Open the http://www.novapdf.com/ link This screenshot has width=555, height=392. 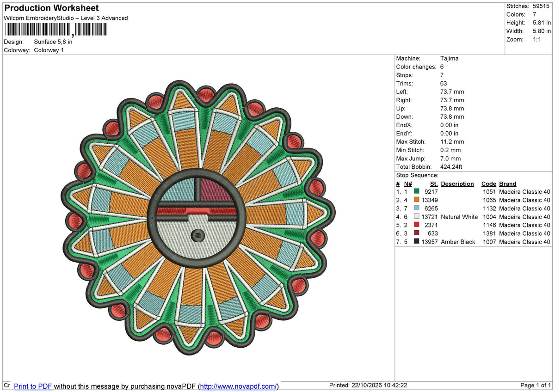coord(239,386)
